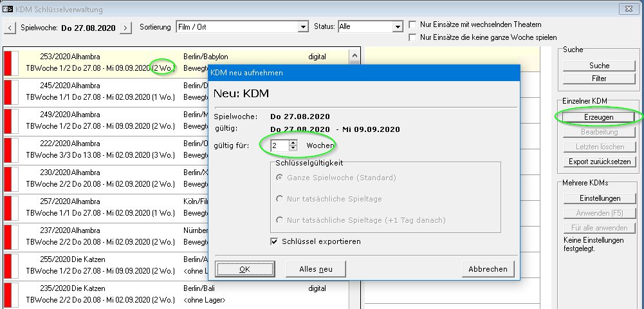Toggle 'Nur Einsätze die keine ganze Woche spielen'
The width and height of the screenshot is (644, 309).
(413, 37)
